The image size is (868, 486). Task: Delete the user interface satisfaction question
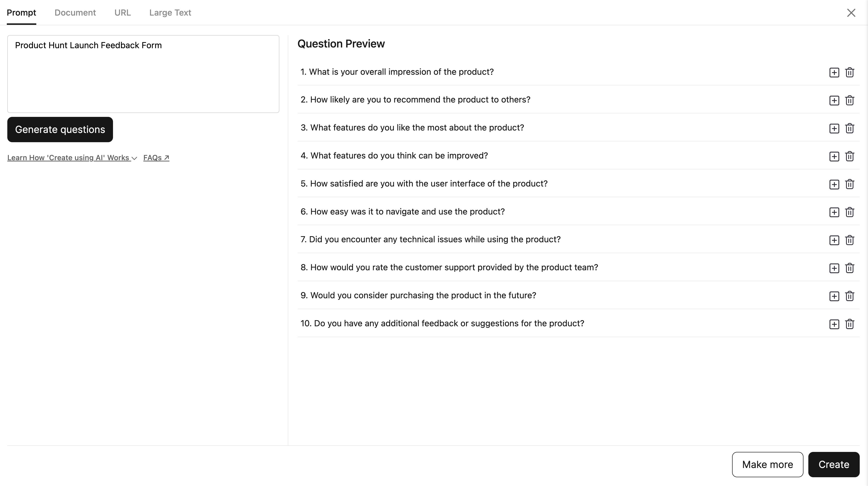(849, 184)
